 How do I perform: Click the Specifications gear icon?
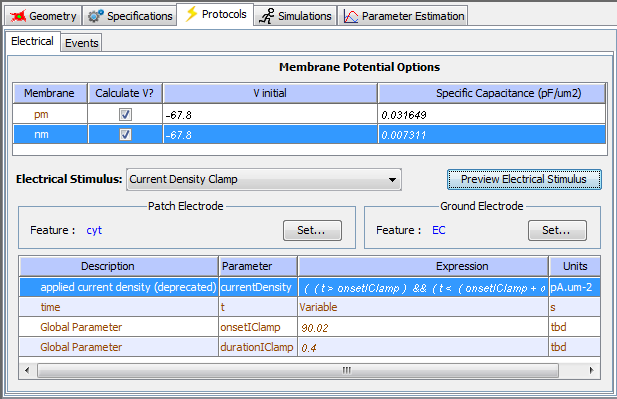coord(96,16)
